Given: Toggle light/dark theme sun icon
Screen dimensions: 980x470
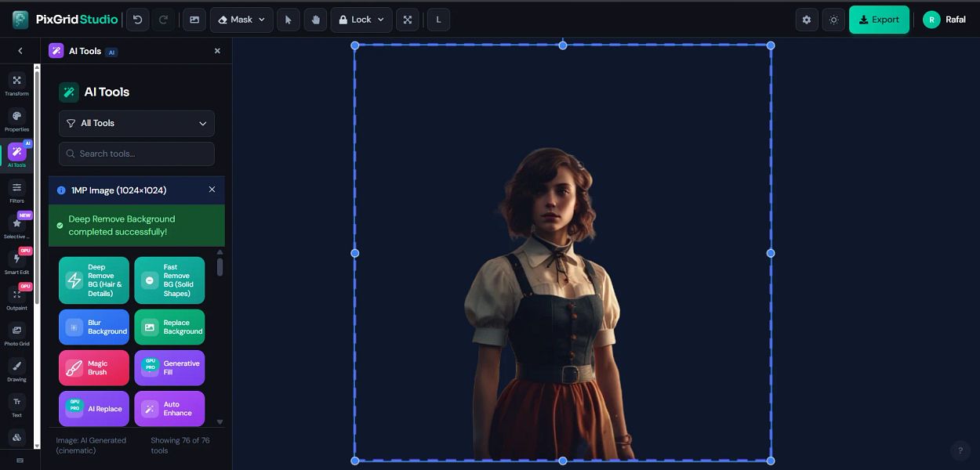Looking at the screenshot, I should point(833,20).
